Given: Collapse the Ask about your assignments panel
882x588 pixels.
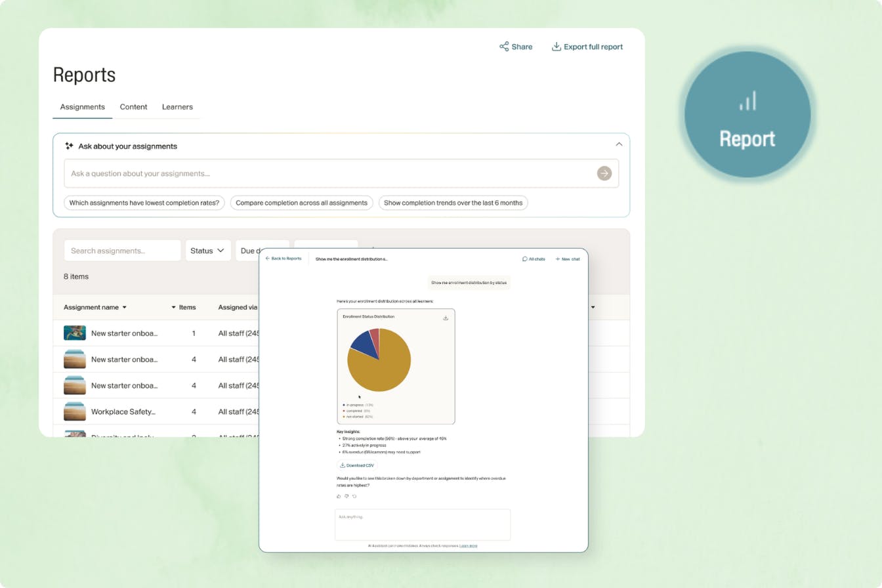Looking at the screenshot, I should pyautogui.click(x=618, y=144).
